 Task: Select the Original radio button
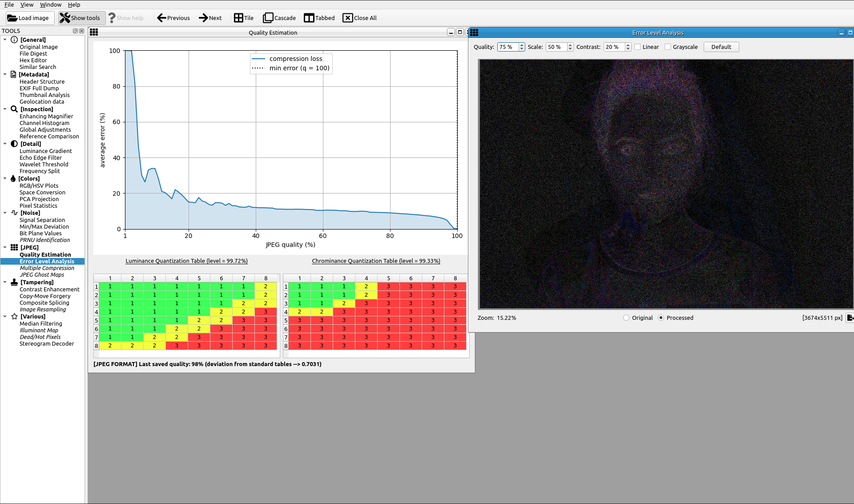pyautogui.click(x=626, y=318)
